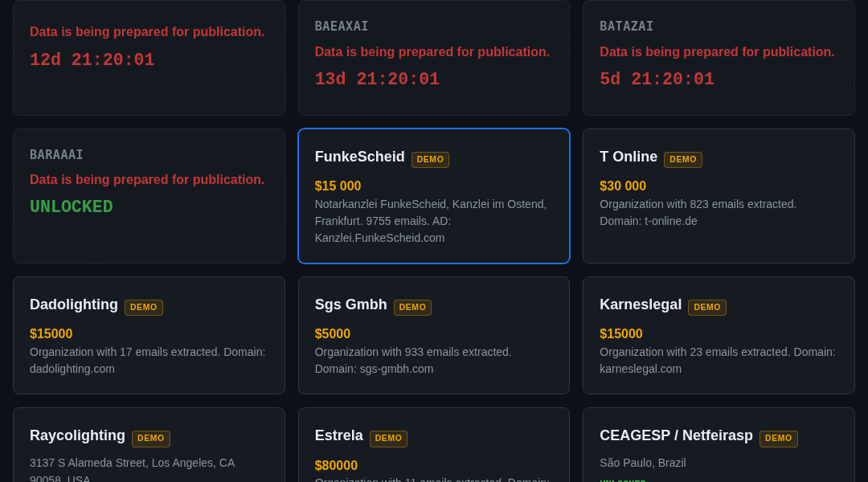Click the $80000 price on Estrela
Viewport: 868px width, 482px height.
[336, 465]
